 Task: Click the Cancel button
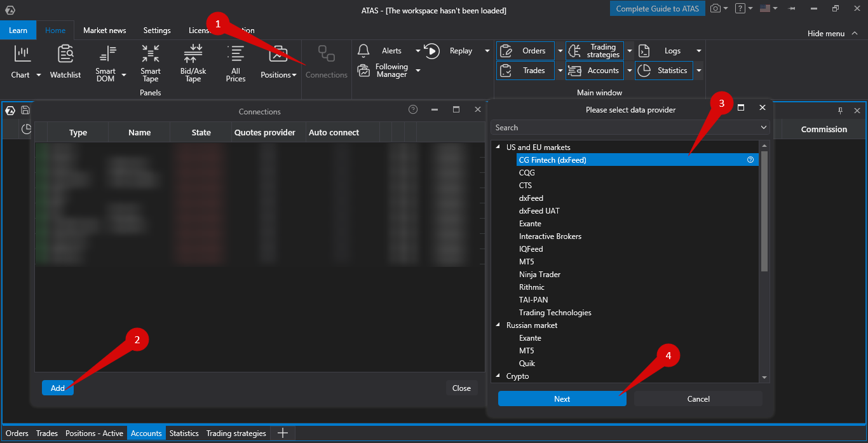[x=698, y=399]
